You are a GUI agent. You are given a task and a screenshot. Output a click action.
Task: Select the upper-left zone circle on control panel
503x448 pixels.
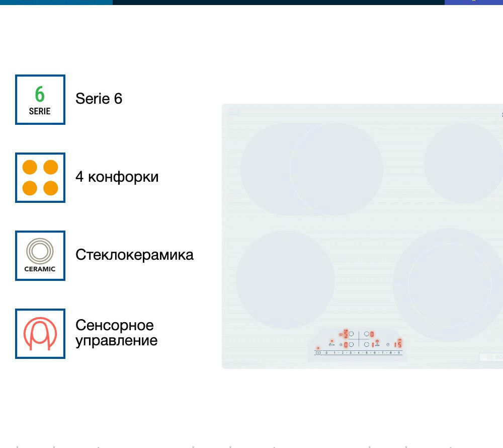(x=352, y=334)
